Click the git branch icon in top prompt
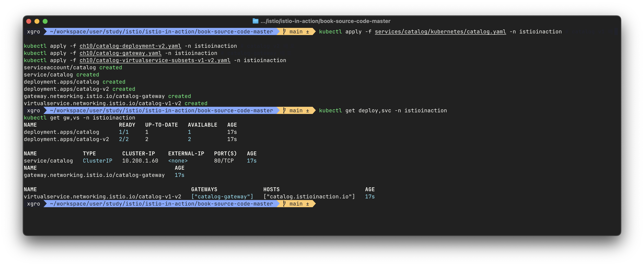This screenshot has height=266, width=644. pos(284,32)
